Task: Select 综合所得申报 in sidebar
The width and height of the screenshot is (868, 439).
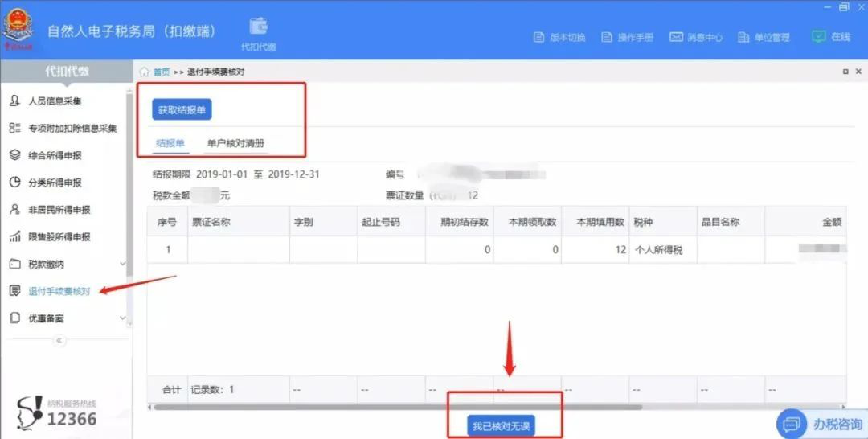Action: (55, 155)
